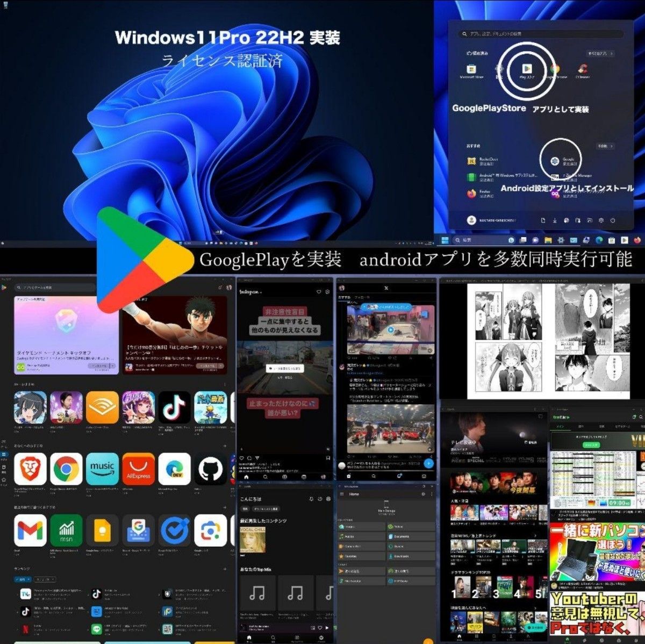Click the power button in Start menu
Screen dimensions: 645x644
tap(612, 220)
